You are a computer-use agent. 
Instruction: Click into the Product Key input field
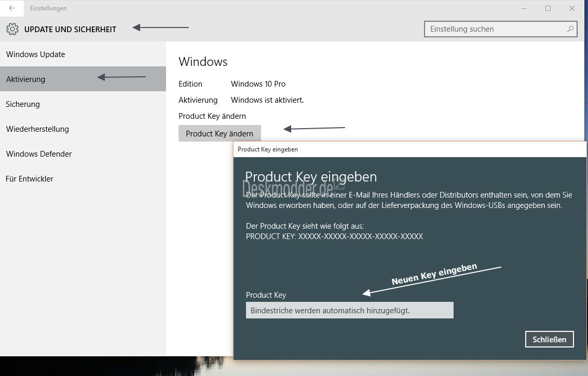click(x=349, y=311)
